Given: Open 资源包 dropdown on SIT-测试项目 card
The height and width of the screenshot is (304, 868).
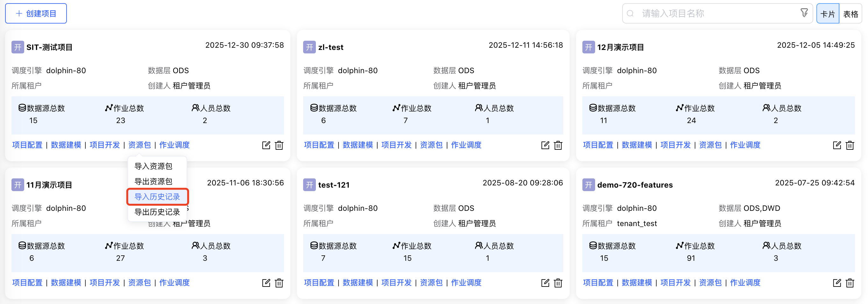Looking at the screenshot, I should [139, 145].
